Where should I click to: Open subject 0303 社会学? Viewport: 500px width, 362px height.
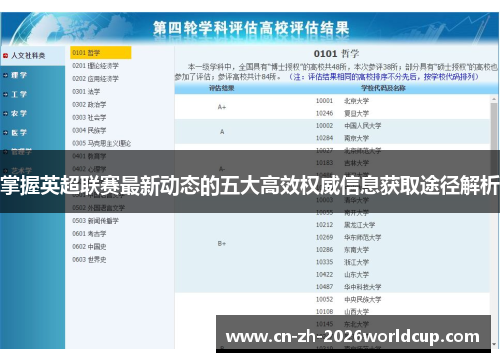[89, 117]
